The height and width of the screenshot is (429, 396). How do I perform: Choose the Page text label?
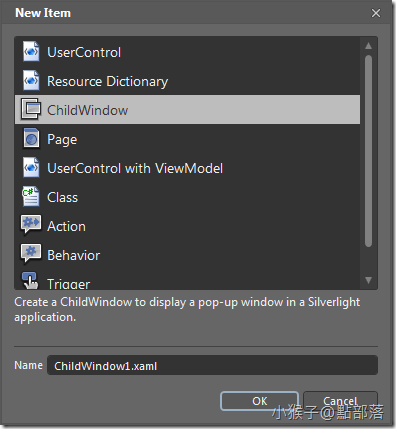pos(62,140)
